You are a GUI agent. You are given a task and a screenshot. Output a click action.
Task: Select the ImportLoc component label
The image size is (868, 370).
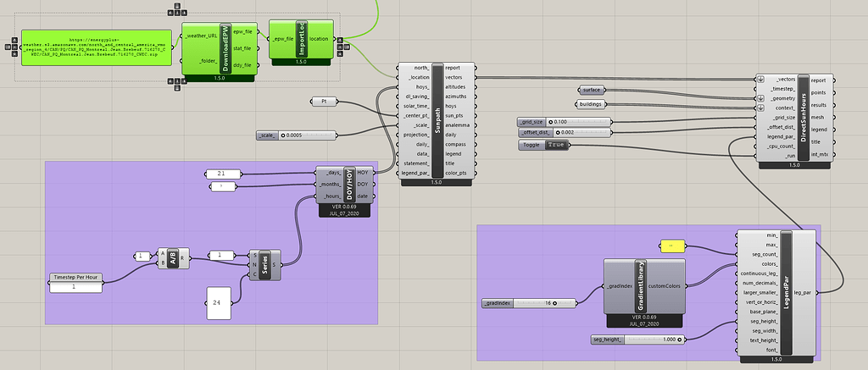301,39
